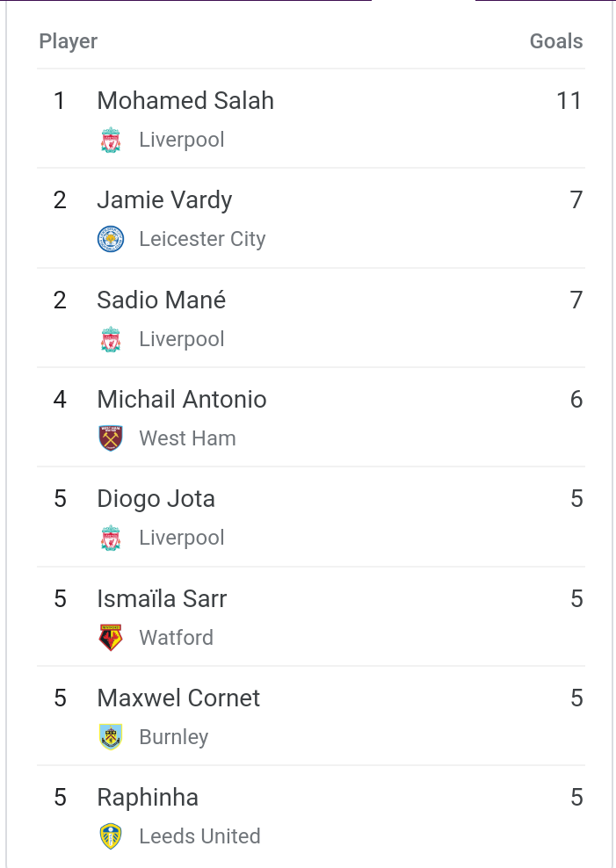Click the Leicester City club crest
This screenshot has height=868, width=616.
(111, 240)
